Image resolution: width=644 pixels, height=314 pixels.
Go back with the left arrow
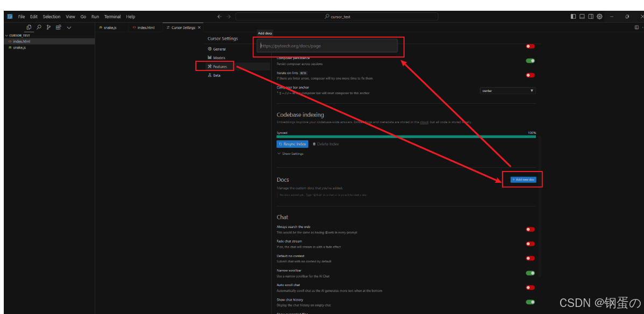[220, 17]
